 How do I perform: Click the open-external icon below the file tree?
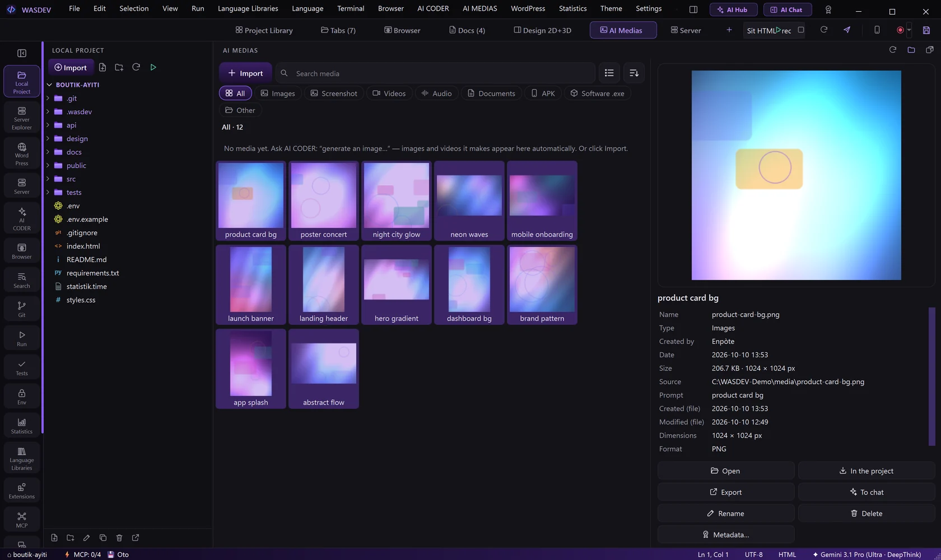coord(136,538)
